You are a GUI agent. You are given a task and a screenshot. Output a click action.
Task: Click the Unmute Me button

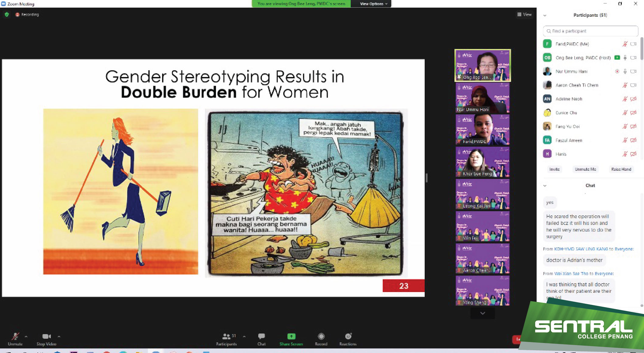(x=586, y=169)
